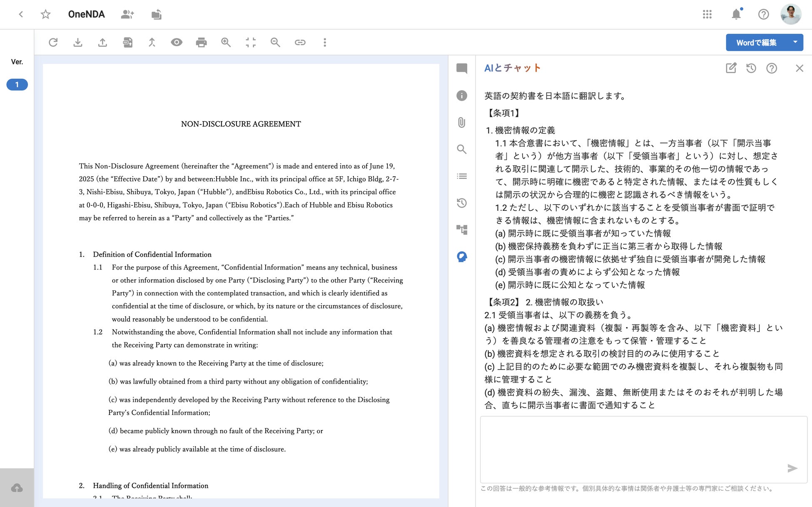The width and height of the screenshot is (812, 507).
Task: Open the AI chat history icon
Action: coord(751,68)
